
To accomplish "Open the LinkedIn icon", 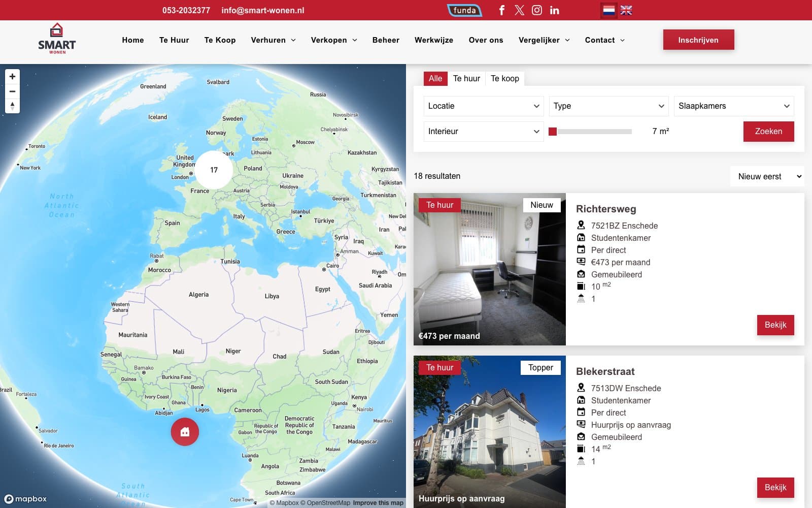I will pos(554,10).
